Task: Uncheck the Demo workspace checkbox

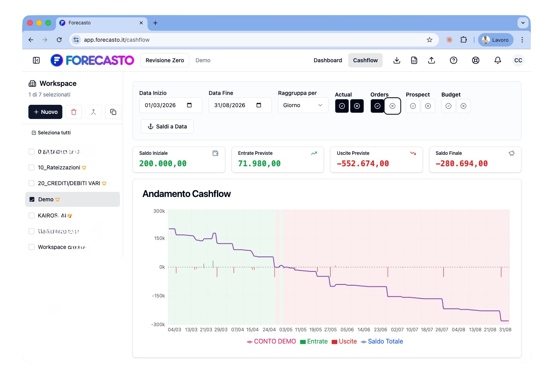Action: pos(32,199)
